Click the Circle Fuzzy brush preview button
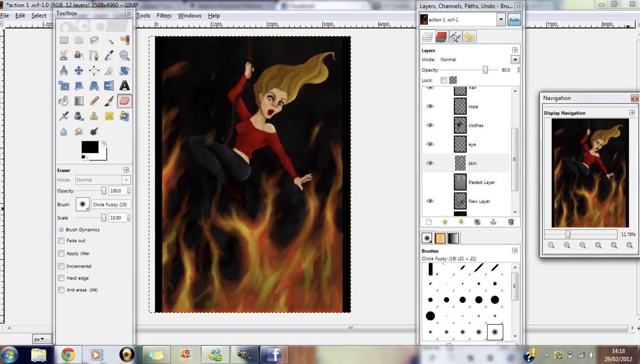This screenshot has width=640, height=364. click(x=82, y=204)
